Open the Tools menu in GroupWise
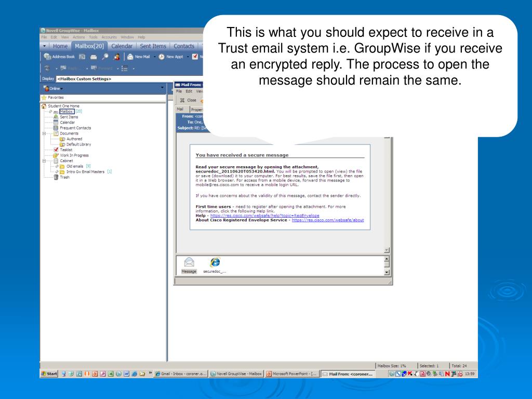 click(x=93, y=37)
